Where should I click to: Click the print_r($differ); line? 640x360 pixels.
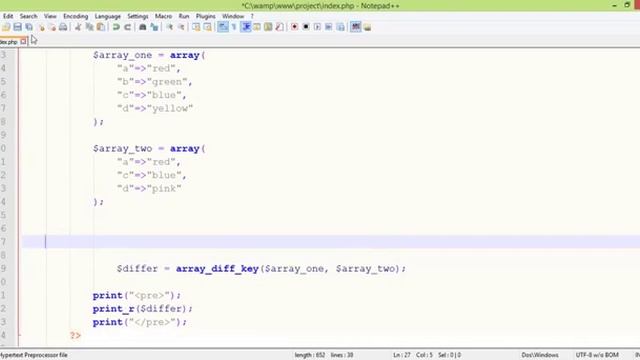[x=142, y=309]
